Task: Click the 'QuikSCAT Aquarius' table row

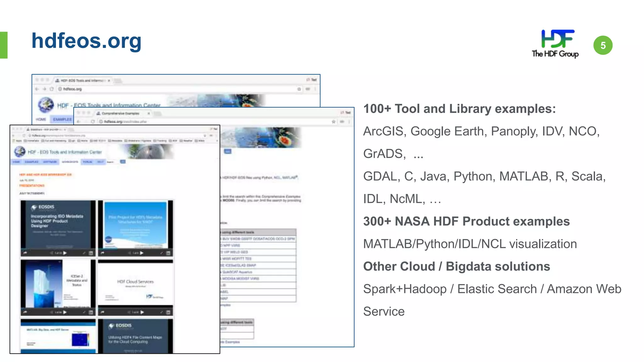Action: pyautogui.click(x=258, y=272)
